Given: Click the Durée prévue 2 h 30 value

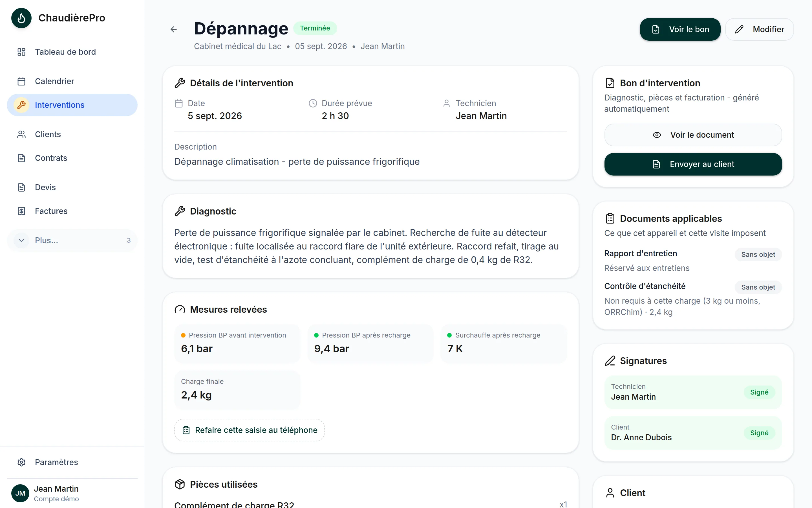Looking at the screenshot, I should pyautogui.click(x=335, y=116).
